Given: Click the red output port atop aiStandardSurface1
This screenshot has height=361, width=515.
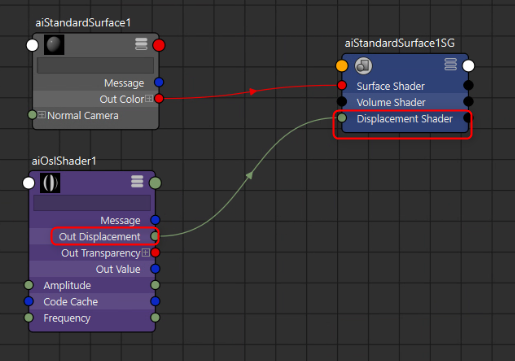Looking at the screenshot, I should [159, 45].
